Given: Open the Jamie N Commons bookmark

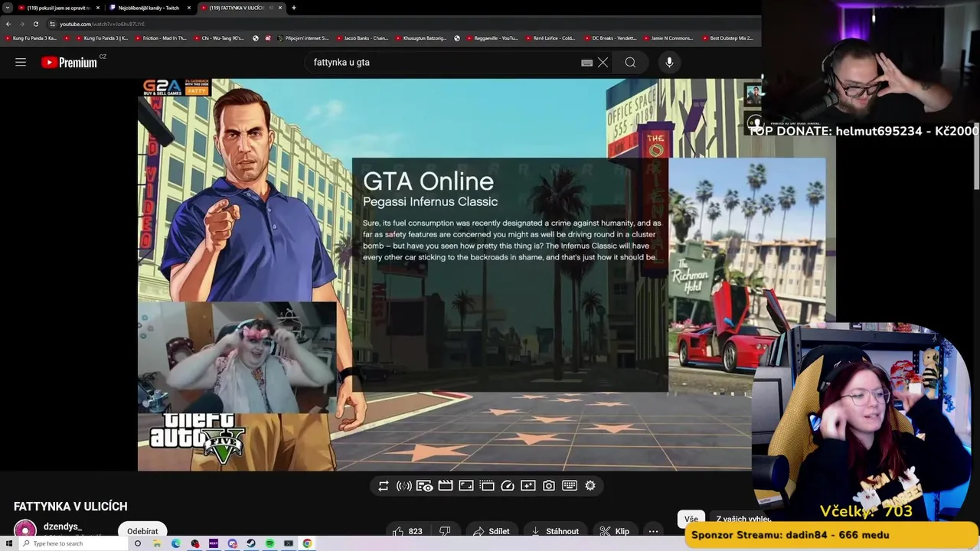Looking at the screenshot, I should (x=668, y=37).
